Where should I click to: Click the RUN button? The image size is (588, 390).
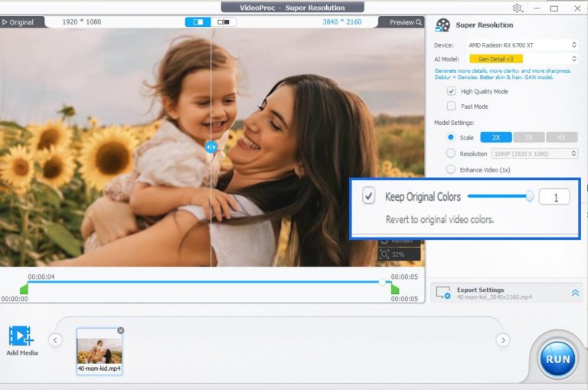point(557,359)
